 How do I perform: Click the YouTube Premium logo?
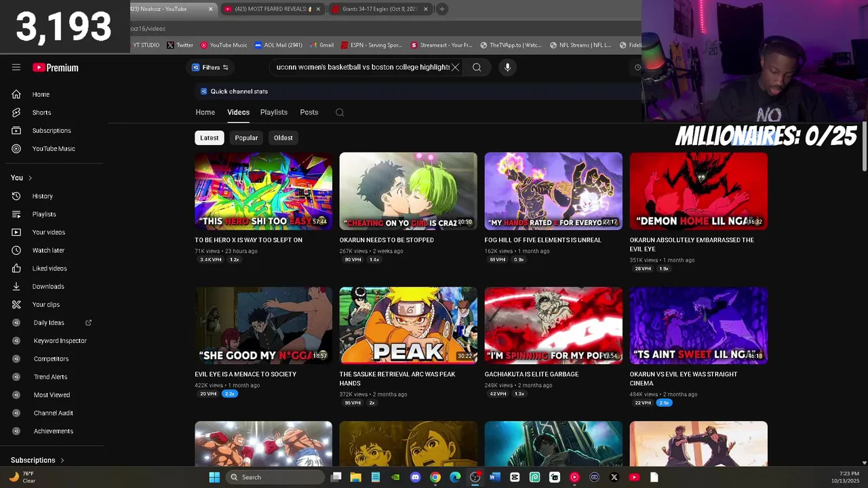[x=56, y=68]
